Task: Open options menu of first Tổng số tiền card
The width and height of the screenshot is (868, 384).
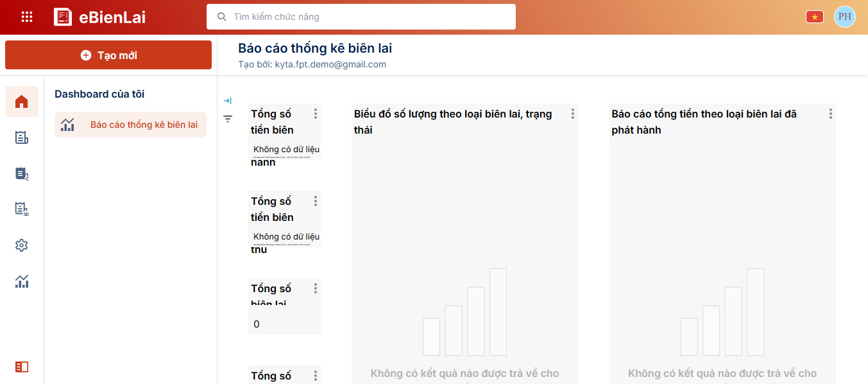Action: pos(315,114)
